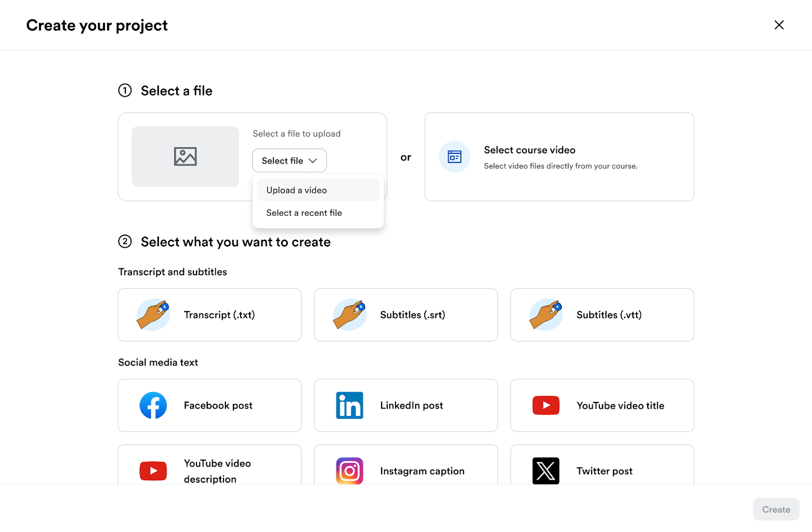Open the Select course video card
The width and height of the screenshot is (812, 532).
click(x=559, y=157)
